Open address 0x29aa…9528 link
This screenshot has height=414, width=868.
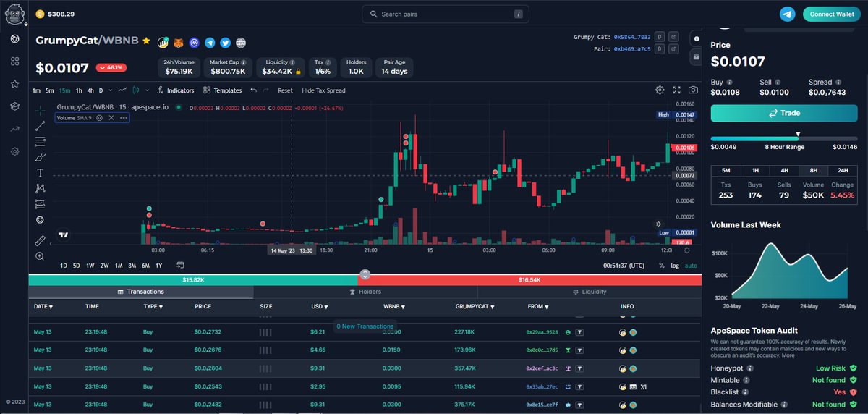pyautogui.click(x=542, y=332)
